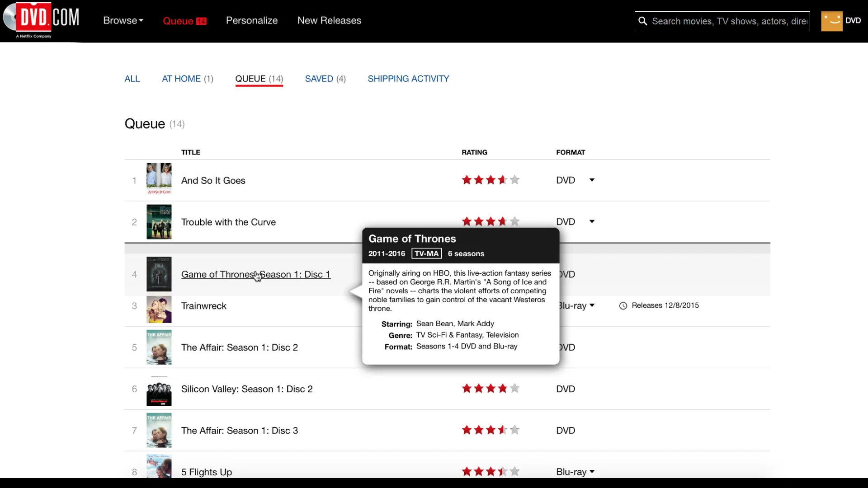
Task: Click the Game of Thrones poster thumbnail
Action: [x=159, y=274]
